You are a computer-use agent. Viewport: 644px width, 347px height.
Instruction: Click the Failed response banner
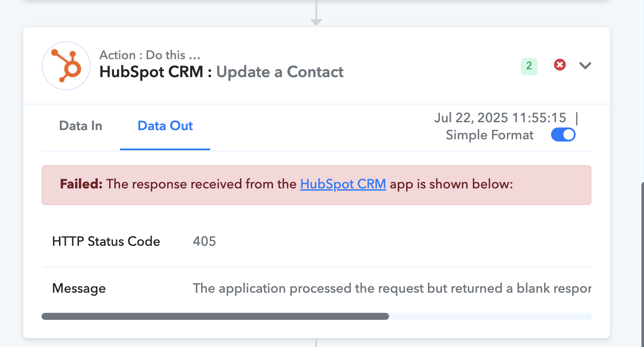[316, 185]
